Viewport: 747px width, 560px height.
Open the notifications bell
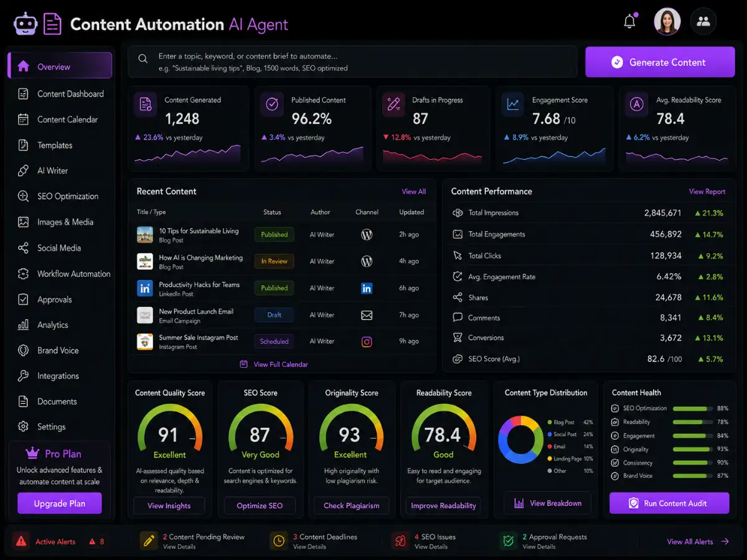coord(630,22)
